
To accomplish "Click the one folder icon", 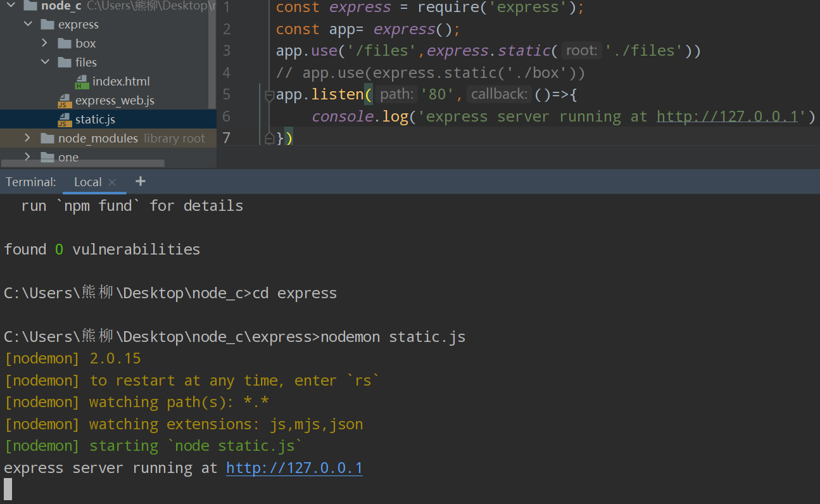I will (x=49, y=157).
